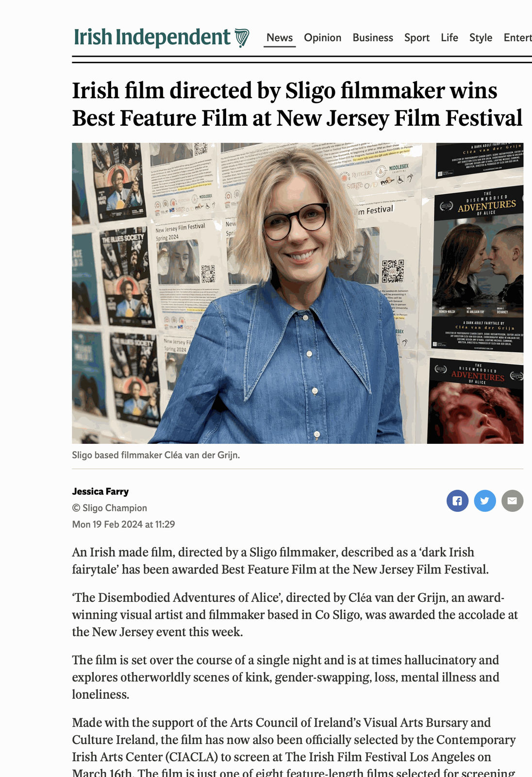
Task: Share article via Facebook icon
Action: coord(457,501)
